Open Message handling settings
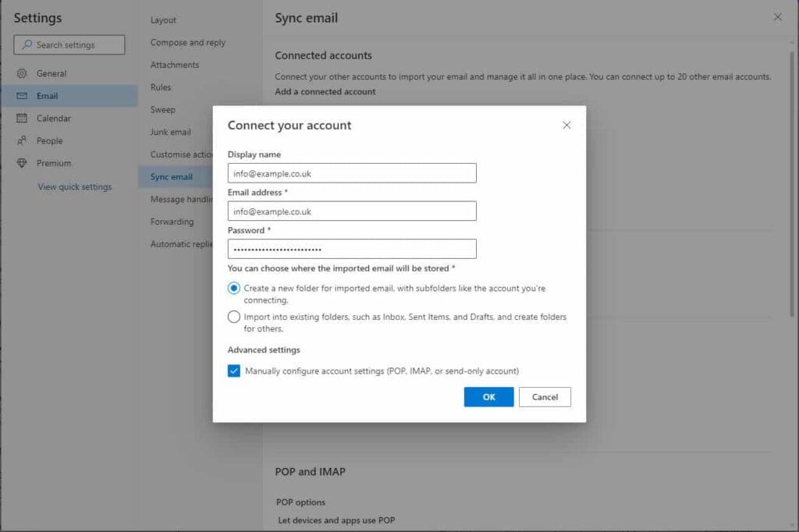 click(x=181, y=199)
